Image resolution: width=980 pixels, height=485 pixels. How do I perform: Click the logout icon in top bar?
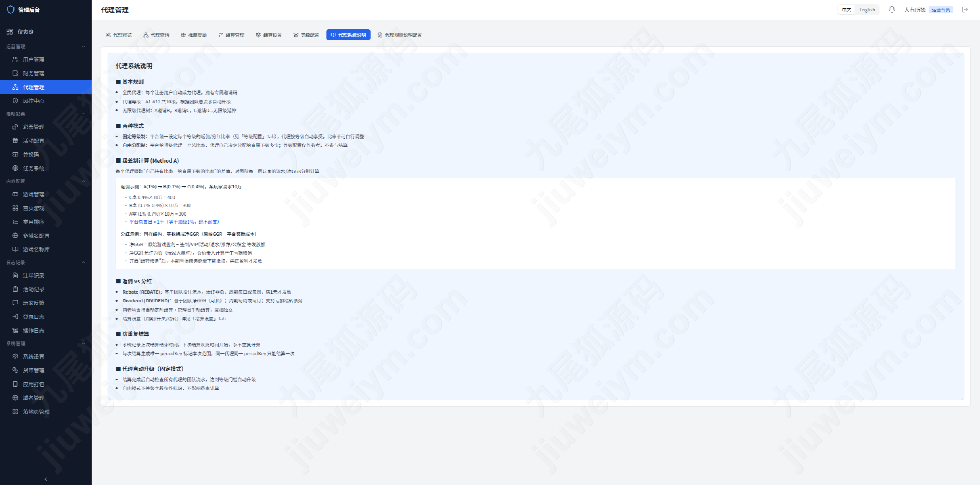coord(965,10)
